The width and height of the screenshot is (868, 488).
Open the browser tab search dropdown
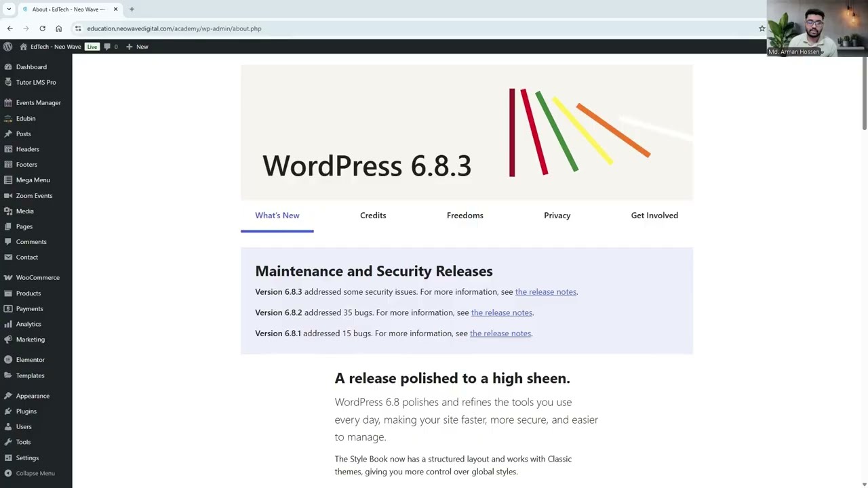click(x=9, y=9)
